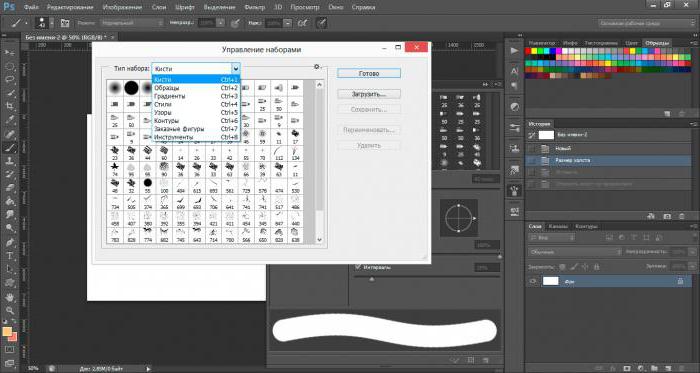The image size is (700, 373).
Task: Switch to the Каналы tab
Action: (x=558, y=226)
